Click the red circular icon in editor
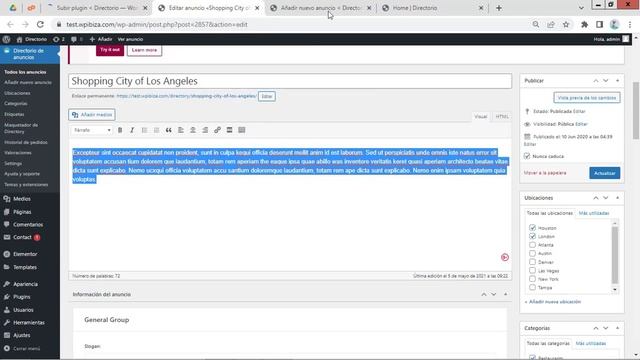The image size is (640, 360). 505,257
